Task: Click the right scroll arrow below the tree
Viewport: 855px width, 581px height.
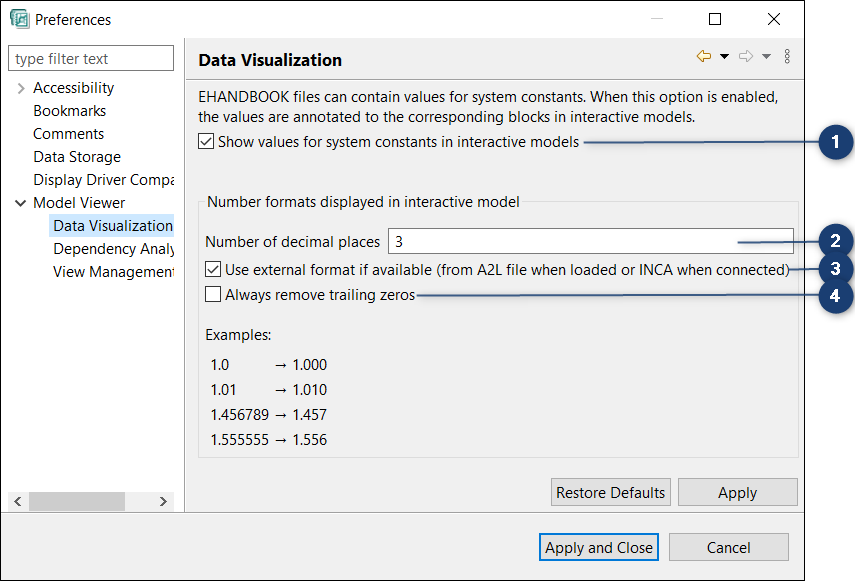Action: click(163, 501)
